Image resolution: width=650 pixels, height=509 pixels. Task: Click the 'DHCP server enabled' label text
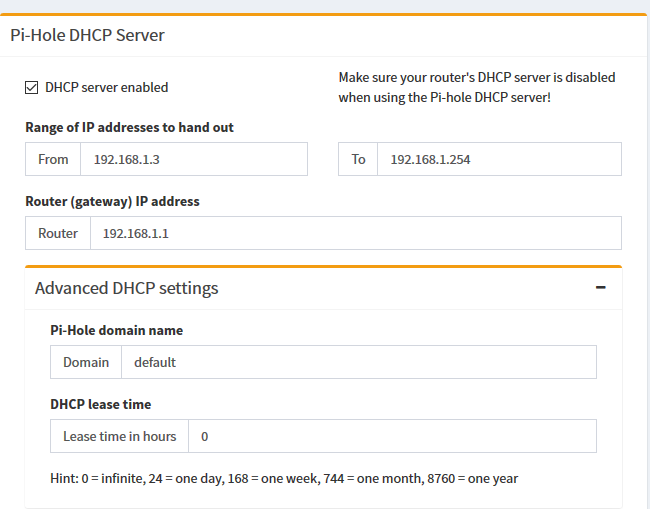pyautogui.click(x=106, y=88)
